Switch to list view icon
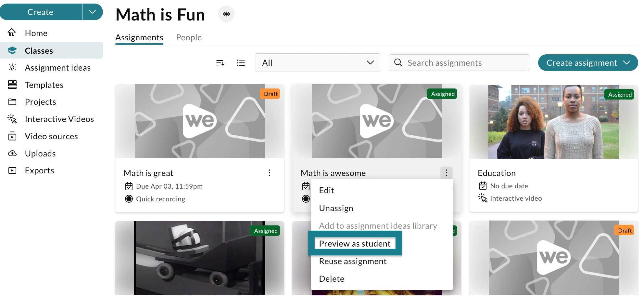644x296 pixels. tap(241, 63)
